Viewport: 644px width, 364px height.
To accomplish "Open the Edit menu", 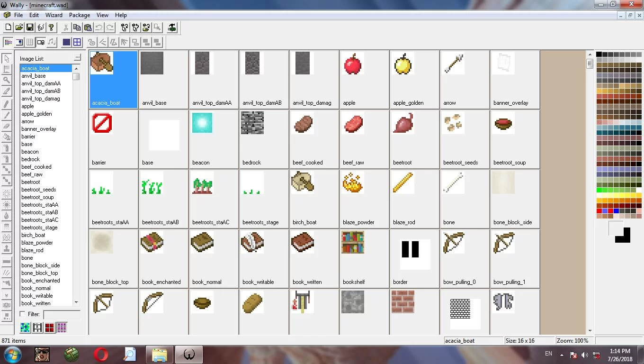I will pos(34,15).
